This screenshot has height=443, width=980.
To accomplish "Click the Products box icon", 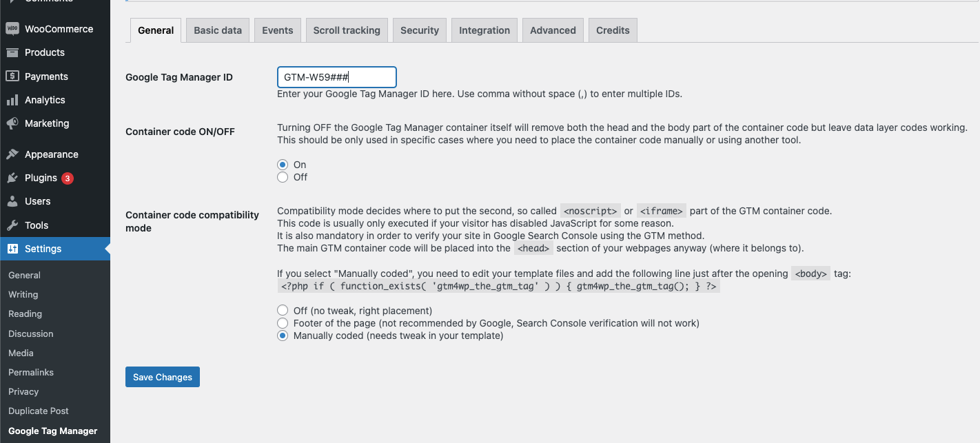I will (x=12, y=52).
